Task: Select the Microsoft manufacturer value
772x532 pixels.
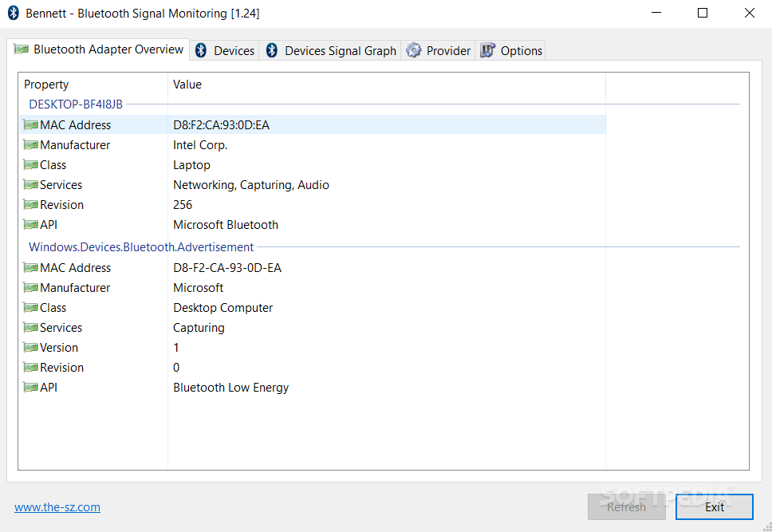Action: tap(198, 288)
